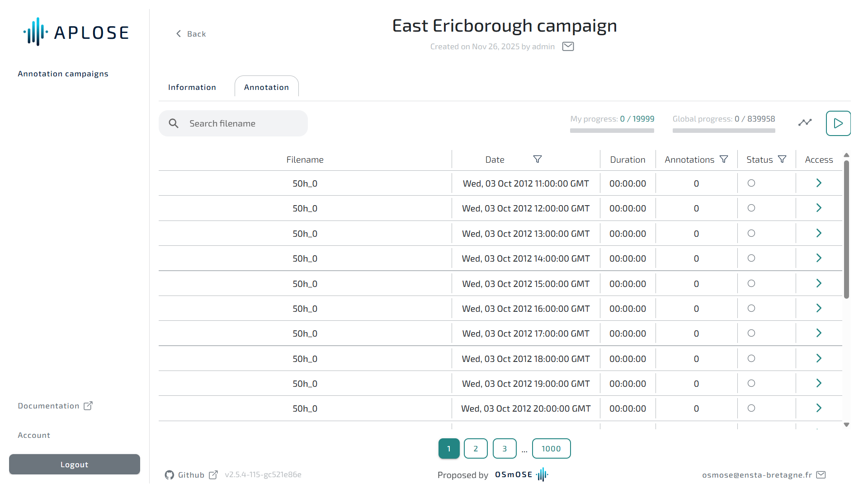Open access chevron for 17:00:00 GMT file
868x488 pixels.
818,333
